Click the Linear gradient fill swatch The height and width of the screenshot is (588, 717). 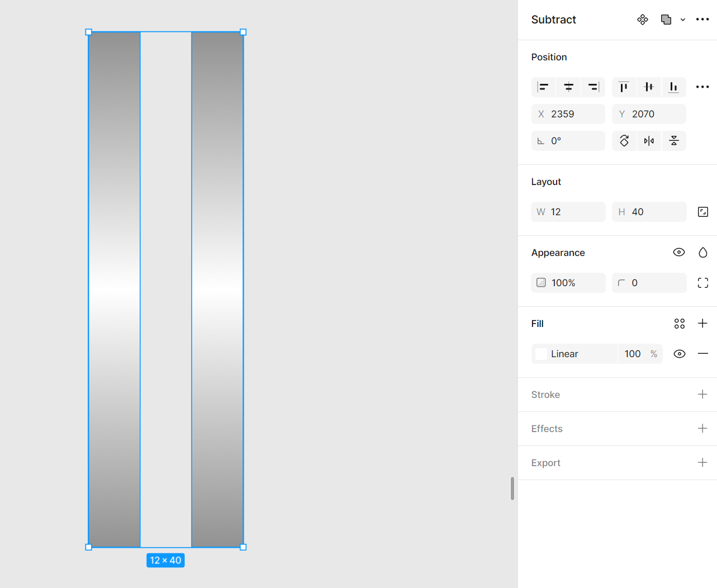541,354
